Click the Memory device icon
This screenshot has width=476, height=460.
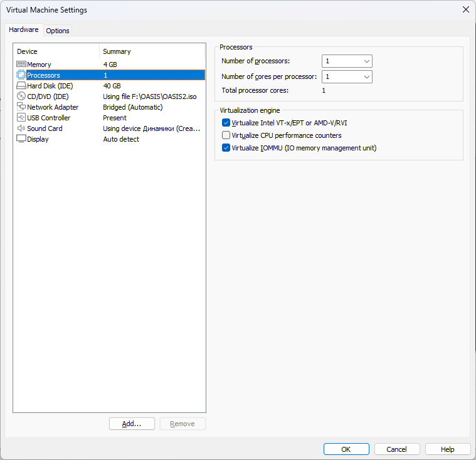[x=21, y=65]
